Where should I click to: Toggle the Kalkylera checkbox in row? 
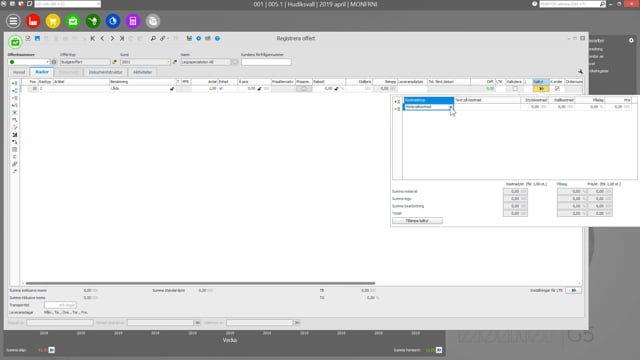coord(515,89)
